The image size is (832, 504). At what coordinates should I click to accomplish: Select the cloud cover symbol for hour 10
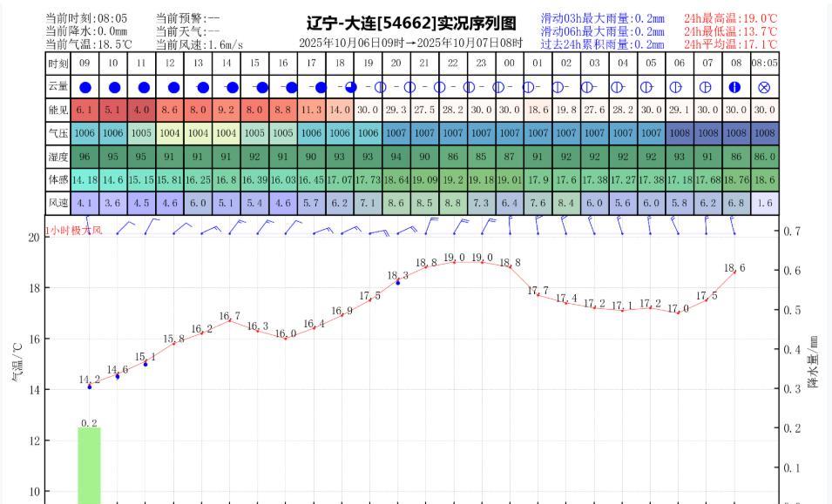[115, 87]
